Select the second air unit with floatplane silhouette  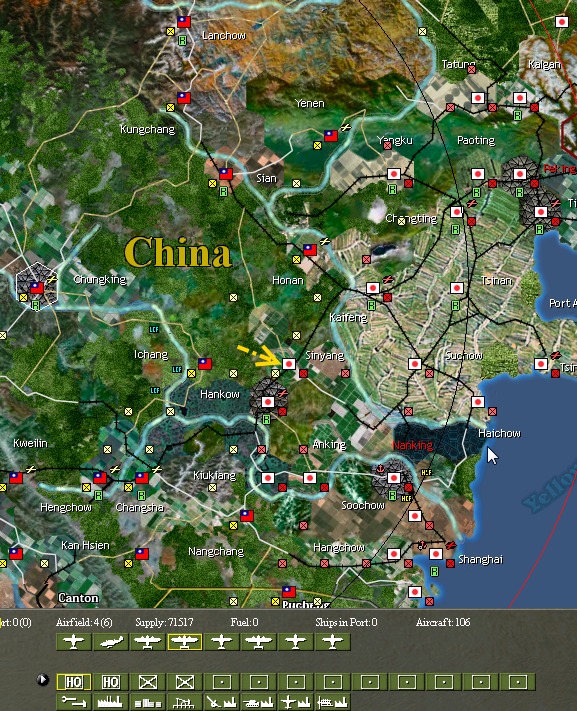[111, 642]
